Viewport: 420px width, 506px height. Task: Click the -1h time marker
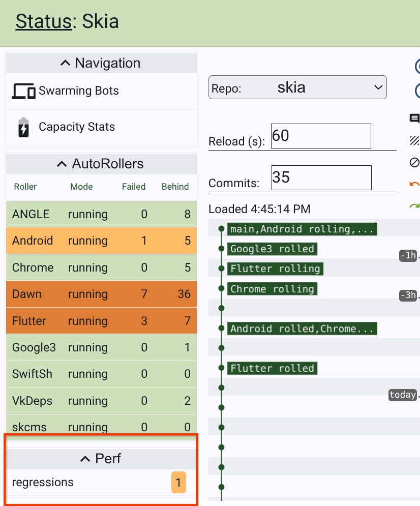pyautogui.click(x=408, y=256)
